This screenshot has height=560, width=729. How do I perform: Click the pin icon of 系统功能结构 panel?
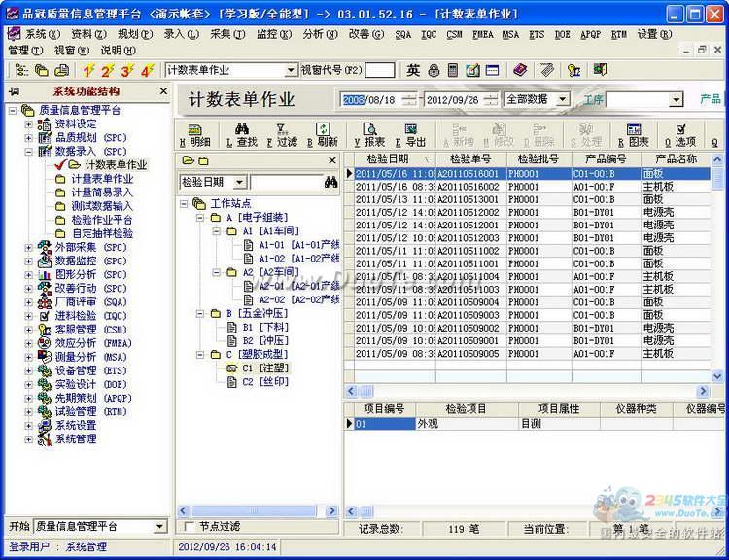tap(14, 91)
